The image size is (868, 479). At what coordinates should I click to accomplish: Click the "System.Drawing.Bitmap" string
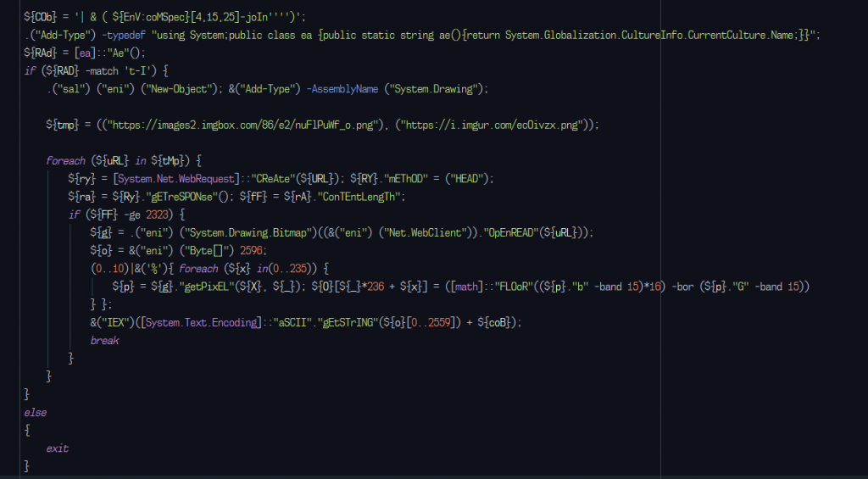(248, 232)
